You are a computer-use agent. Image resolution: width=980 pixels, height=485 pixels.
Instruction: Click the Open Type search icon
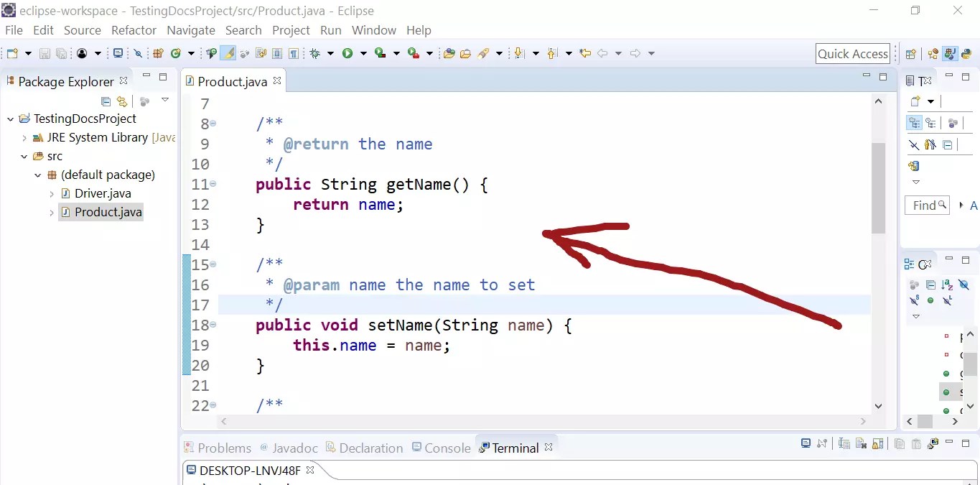coord(449,53)
